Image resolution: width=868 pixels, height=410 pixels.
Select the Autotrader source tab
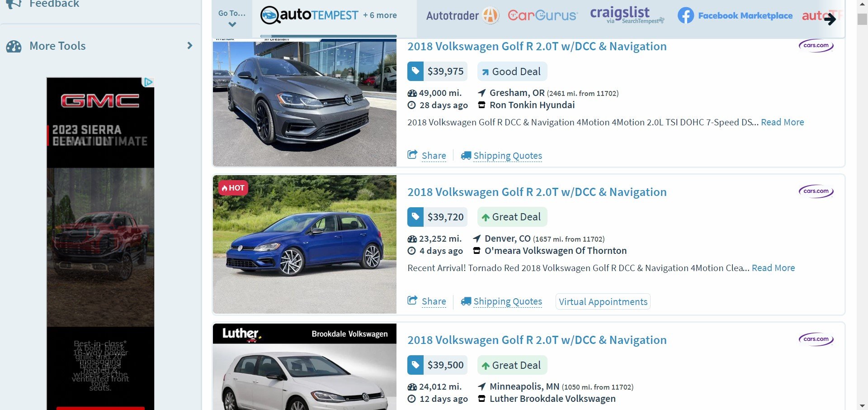pyautogui.click(x=462, y=15)
